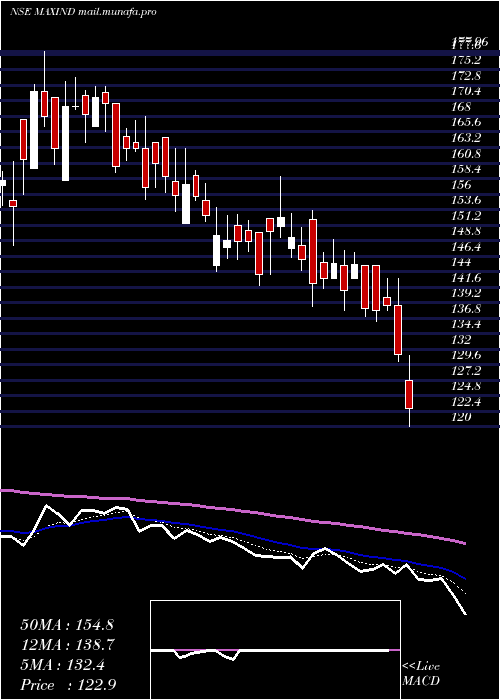The height and width of the screenshot is (700, 500).
Task: Click the MACD indicator panel box
Action: 275,650
